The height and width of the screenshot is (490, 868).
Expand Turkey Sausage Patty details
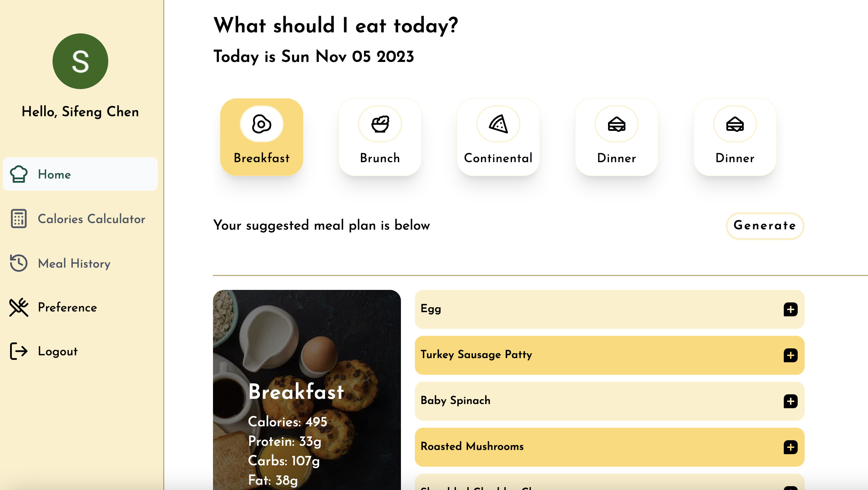tap(790, 355)
